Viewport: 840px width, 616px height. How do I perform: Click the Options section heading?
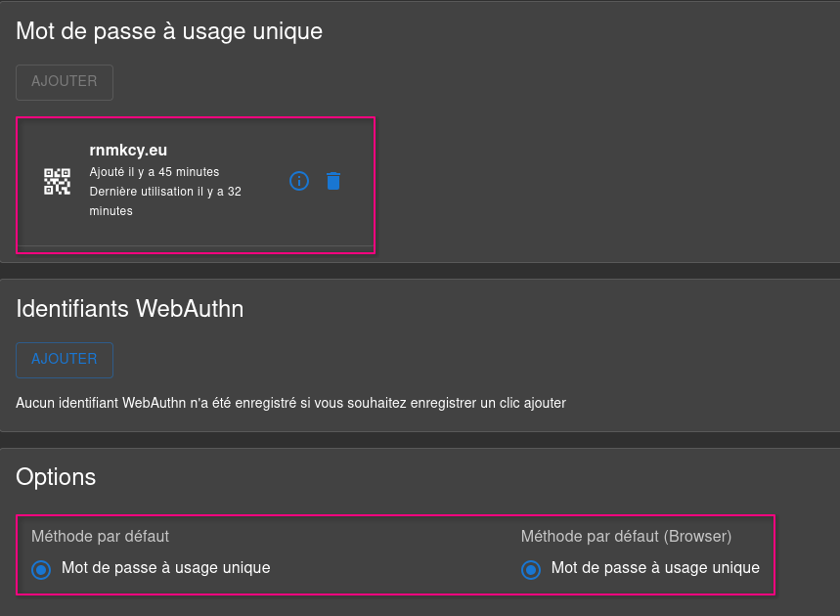click(56, 477)
